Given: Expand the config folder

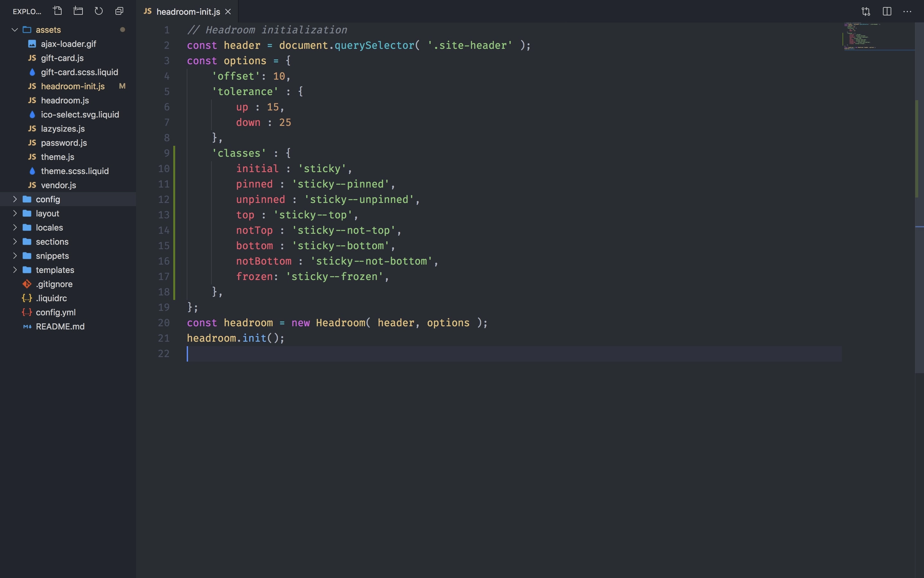Looking at the screenshot, I should pyautogui.click(x=15, y=199).
